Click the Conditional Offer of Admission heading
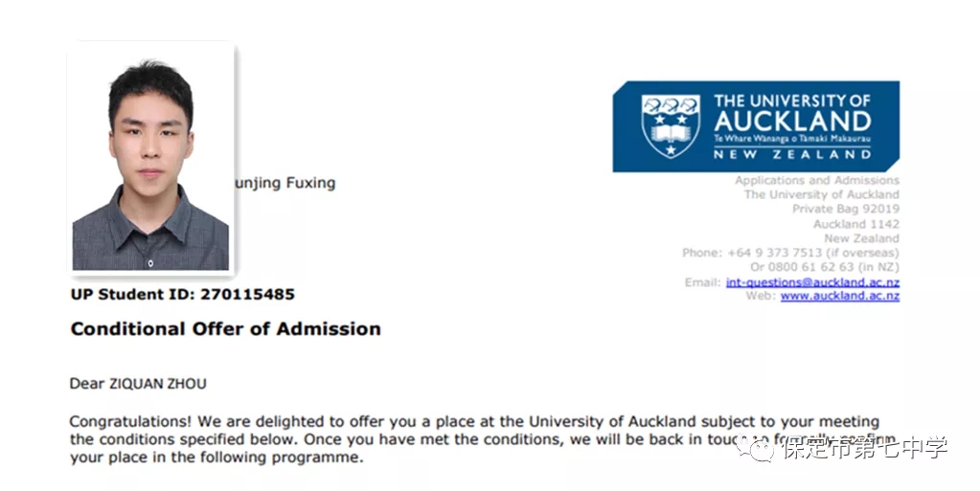 click(226, 328)
